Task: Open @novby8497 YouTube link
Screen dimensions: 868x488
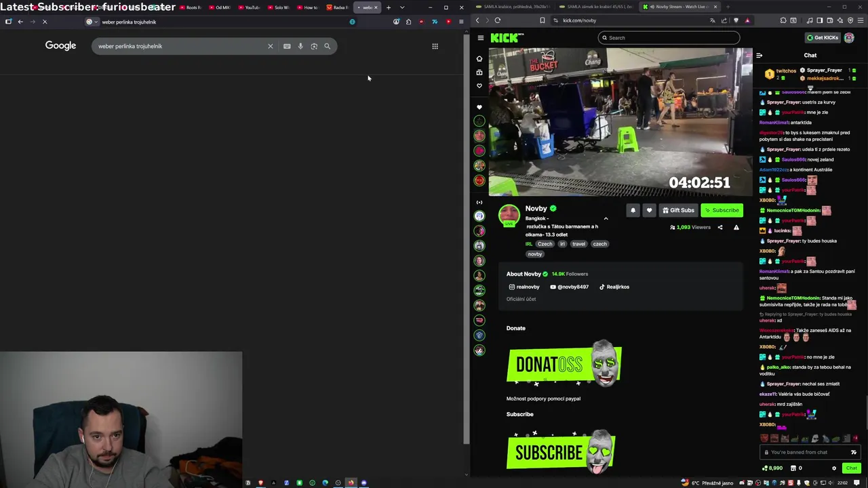Action: coord(569,287)
